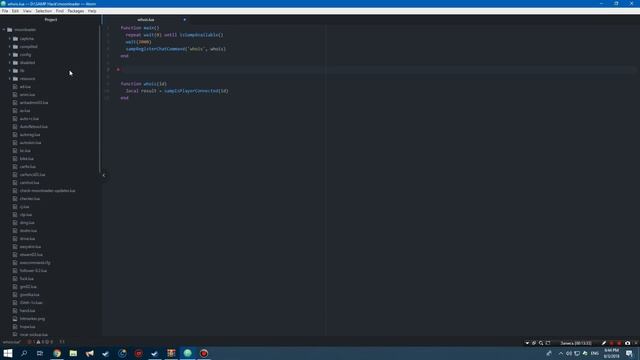Click the red record app taskbar icon
This screenshot has height=360, width=640.
click(x=204, y=353)
